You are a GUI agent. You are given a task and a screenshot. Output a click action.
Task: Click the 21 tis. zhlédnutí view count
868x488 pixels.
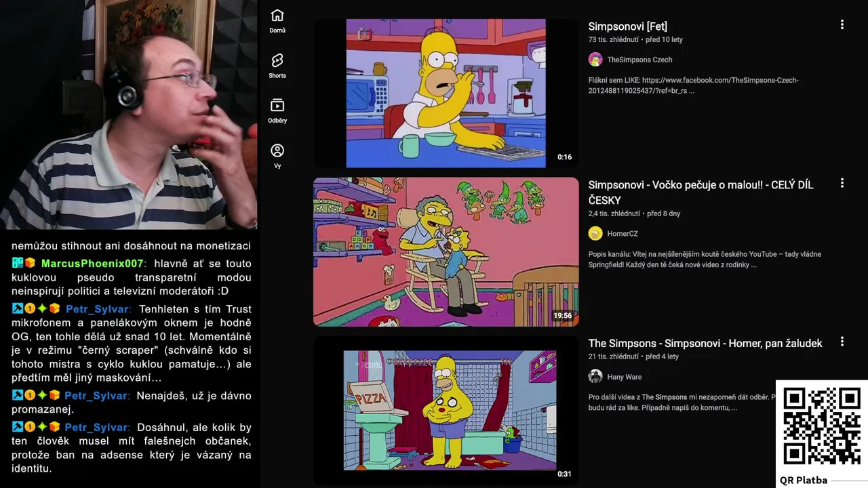(x=613, y=357)
